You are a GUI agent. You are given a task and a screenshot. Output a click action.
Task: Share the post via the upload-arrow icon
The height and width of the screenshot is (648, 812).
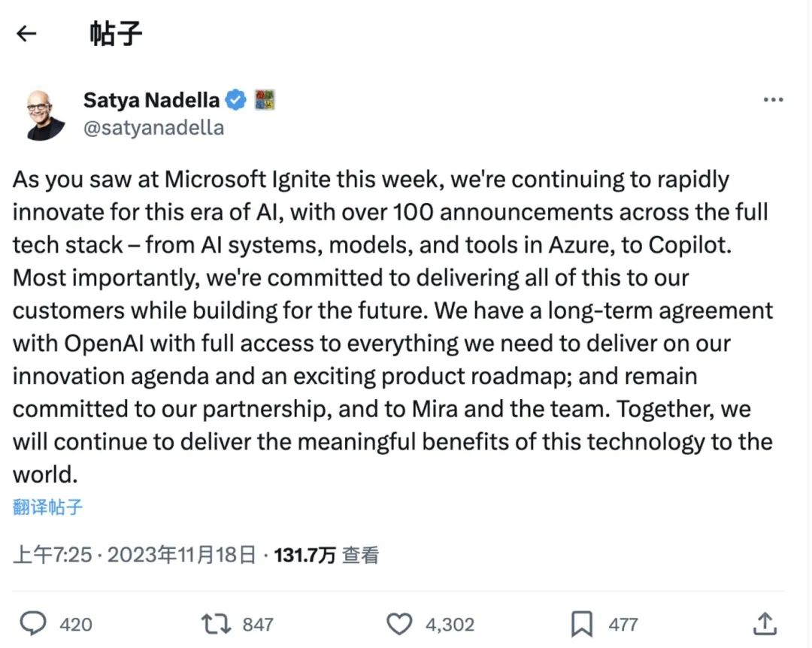(x=764, y=622)
